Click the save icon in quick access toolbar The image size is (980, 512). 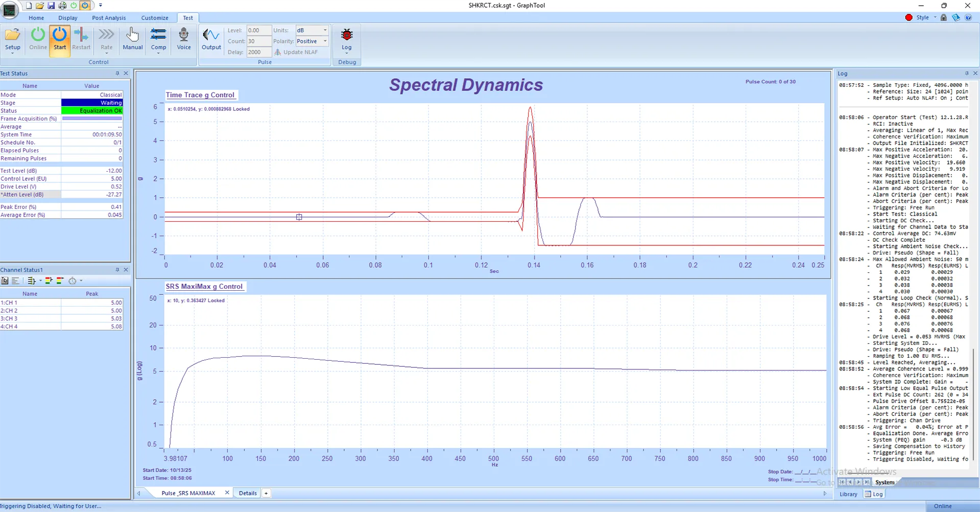tap(51, 6)
